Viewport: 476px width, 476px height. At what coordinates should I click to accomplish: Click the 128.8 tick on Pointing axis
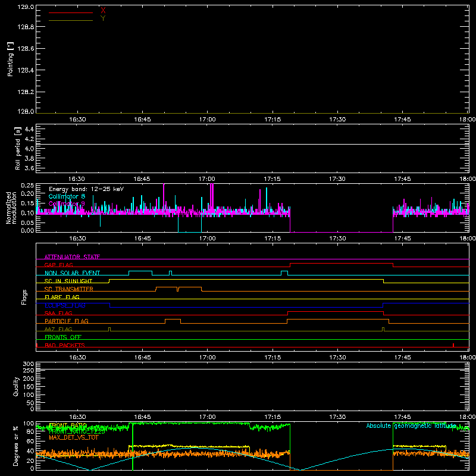click(26, 27)
